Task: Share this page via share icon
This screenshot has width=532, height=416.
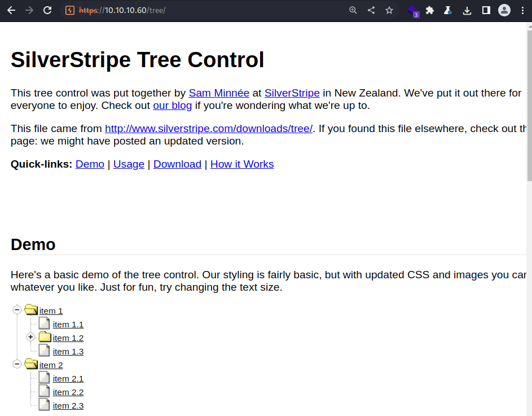Action: 371,10
